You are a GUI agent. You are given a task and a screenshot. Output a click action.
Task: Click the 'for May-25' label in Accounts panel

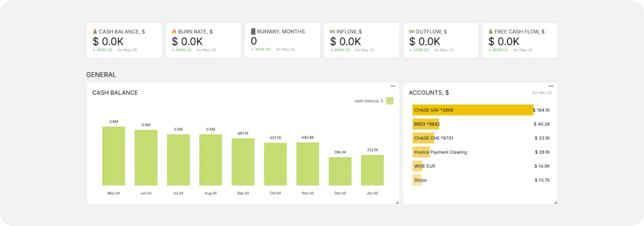542,93
